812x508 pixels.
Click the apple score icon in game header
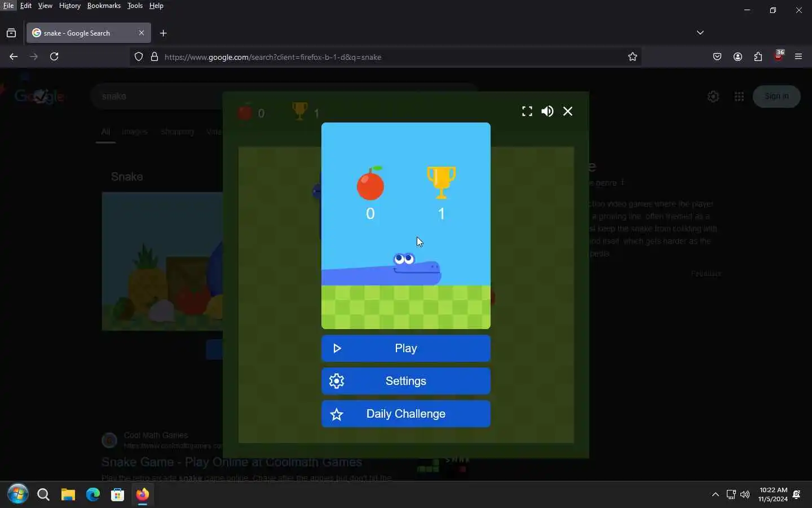pos(245,112)
